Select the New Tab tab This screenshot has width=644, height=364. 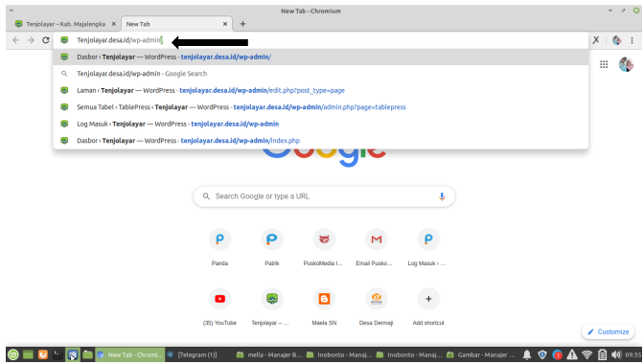tap(176, 24)
